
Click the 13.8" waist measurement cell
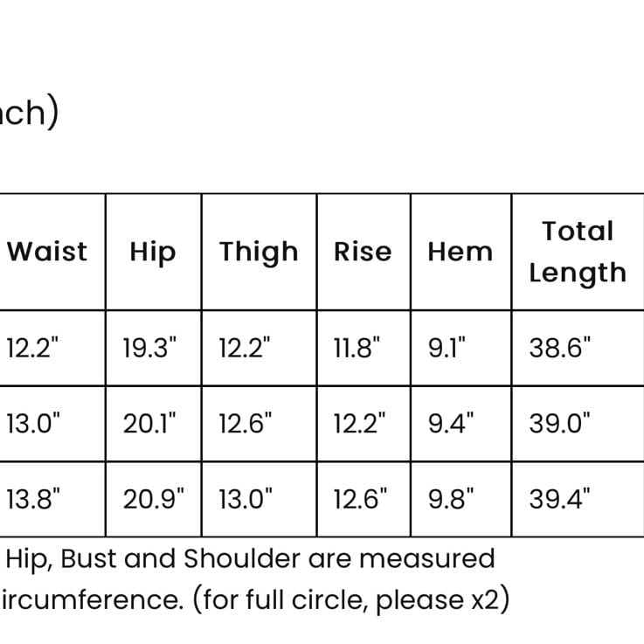point(52,499)
